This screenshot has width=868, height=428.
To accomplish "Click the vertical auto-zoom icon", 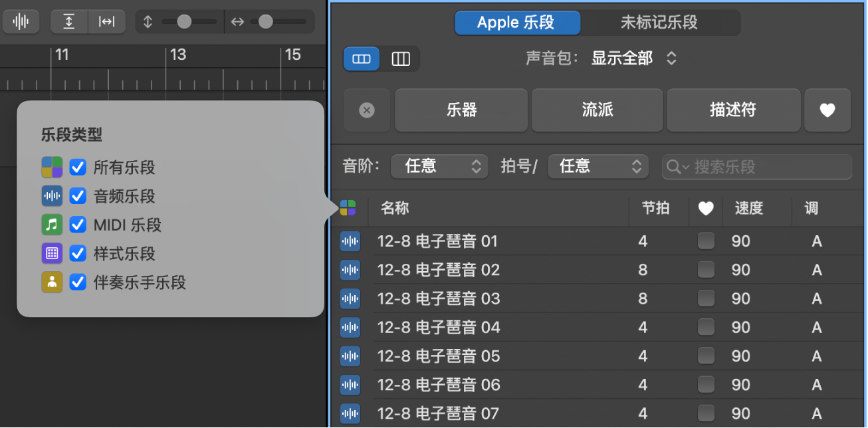I will pos(69,21).
